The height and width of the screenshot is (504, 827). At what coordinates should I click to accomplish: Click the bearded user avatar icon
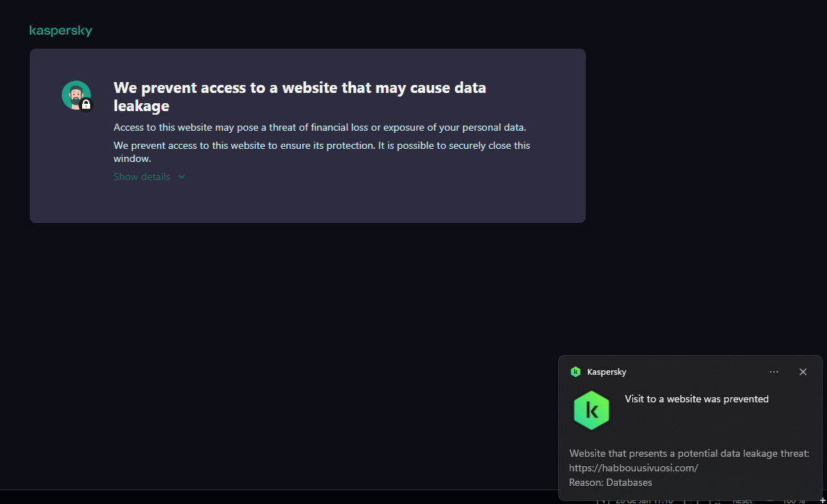[75, 94]
